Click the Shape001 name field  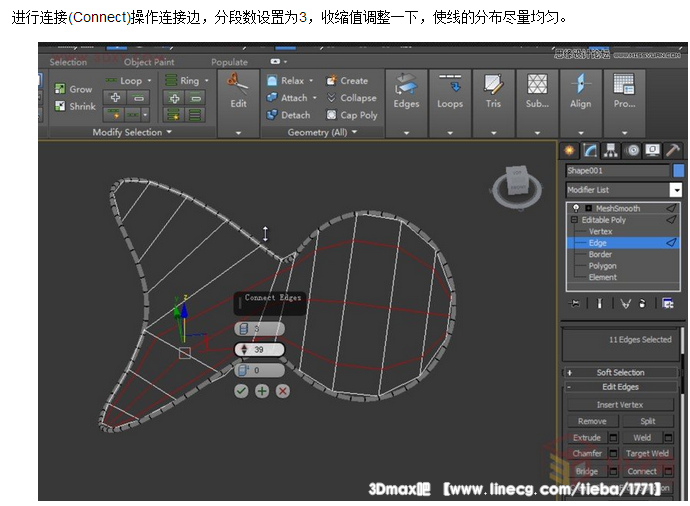coord(617,171)
